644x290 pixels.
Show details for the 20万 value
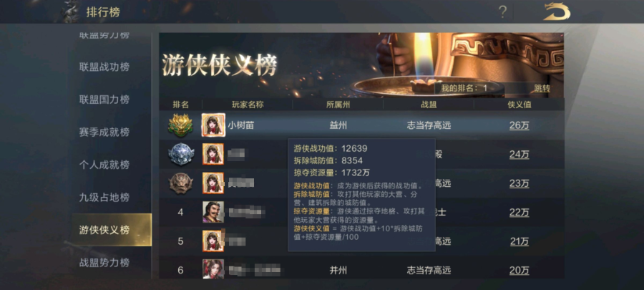click(x=519, y=270)
